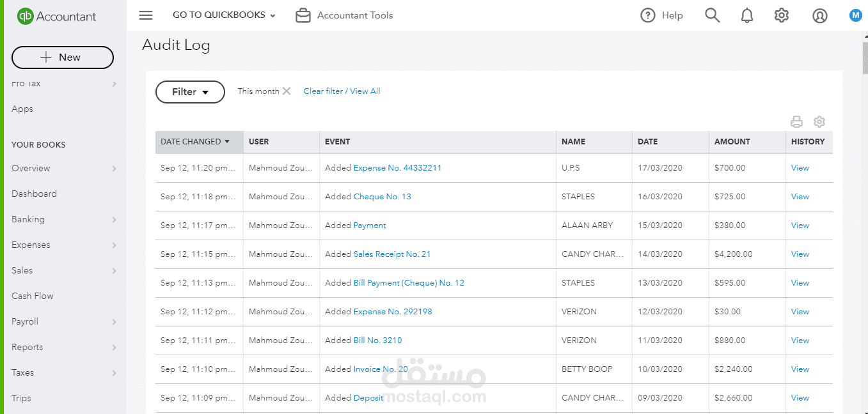The image size is (868, 414).
Task: Click the Audit Log page title
Action: (176, 45)
